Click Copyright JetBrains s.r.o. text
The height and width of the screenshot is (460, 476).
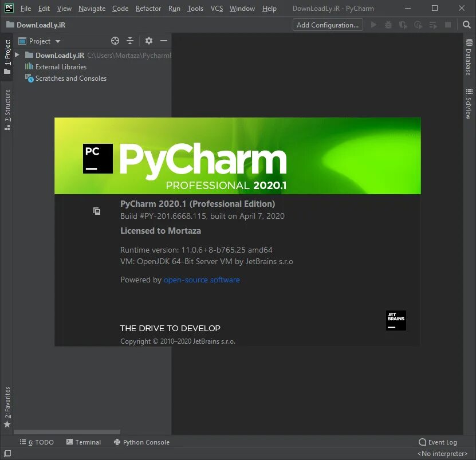(178, 341)
